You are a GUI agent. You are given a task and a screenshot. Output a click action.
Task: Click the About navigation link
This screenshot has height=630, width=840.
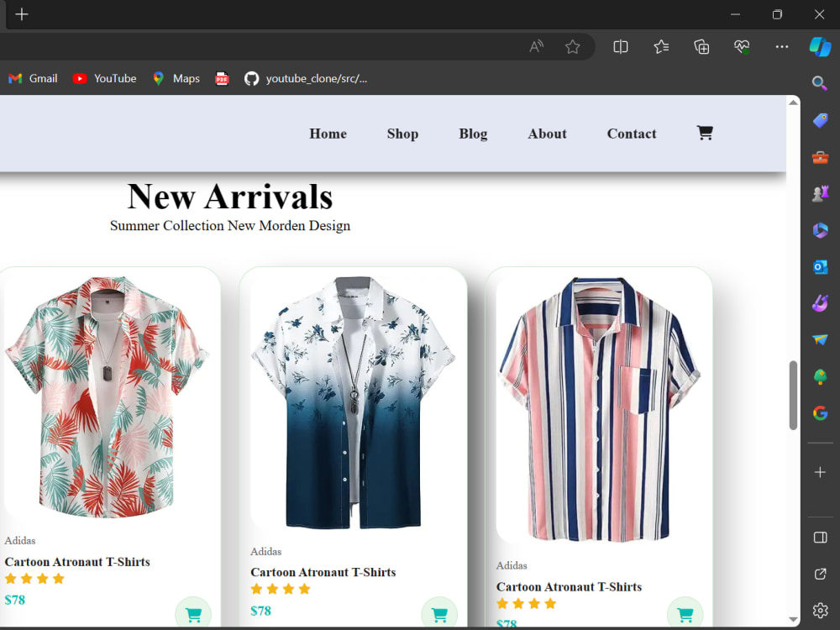pos(547,134)
